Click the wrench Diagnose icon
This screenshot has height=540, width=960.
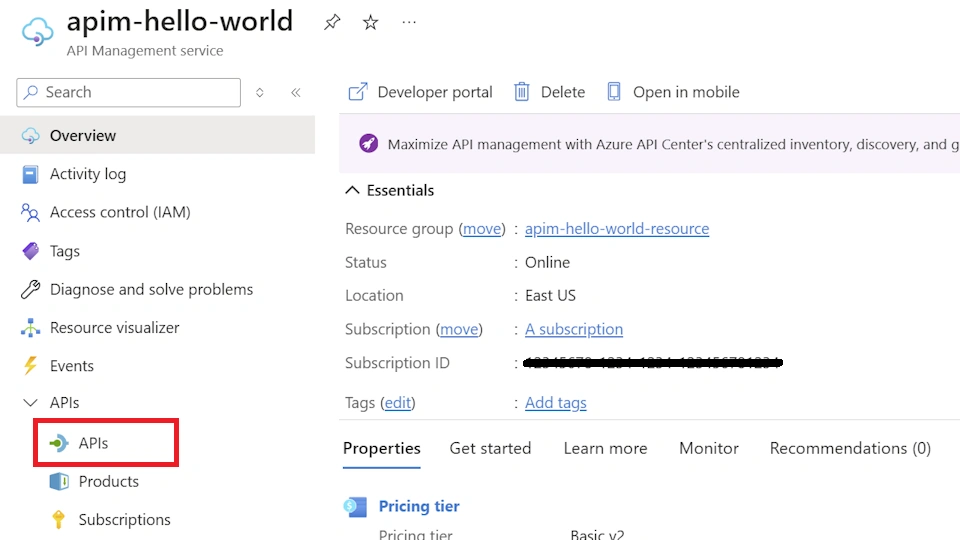pos(30,289)
